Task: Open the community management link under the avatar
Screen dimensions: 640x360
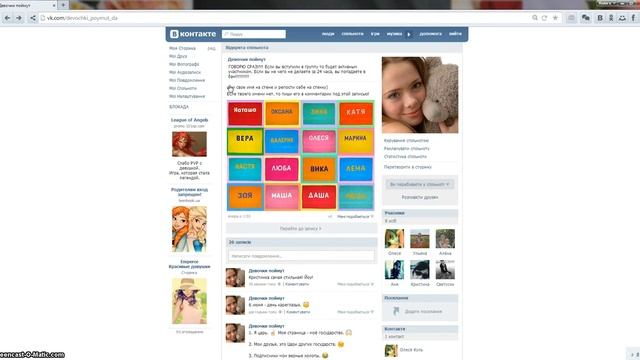Action: (x=406, y=140)
